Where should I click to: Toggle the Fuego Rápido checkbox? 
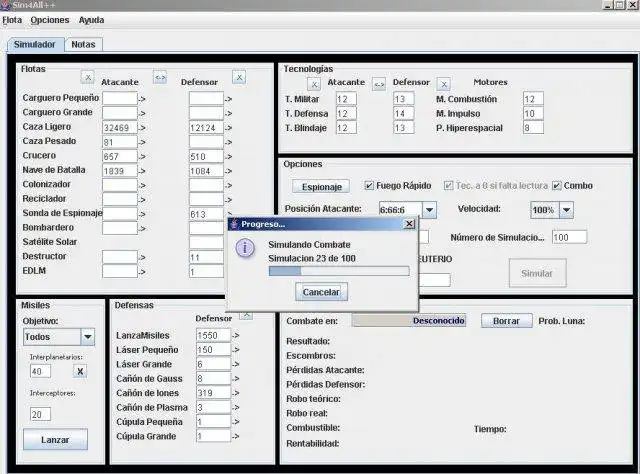(369, 186)
